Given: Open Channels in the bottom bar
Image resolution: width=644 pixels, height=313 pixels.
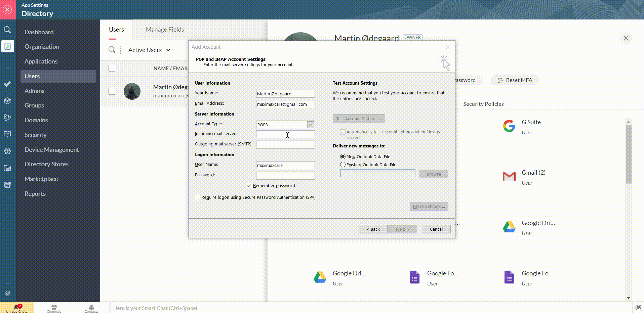Looking at the screenshot, I should [x=54, y=307].
